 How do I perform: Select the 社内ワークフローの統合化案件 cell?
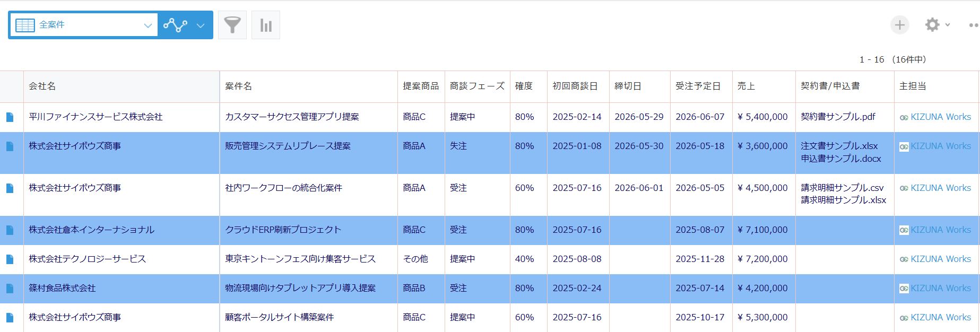point(309,195)
